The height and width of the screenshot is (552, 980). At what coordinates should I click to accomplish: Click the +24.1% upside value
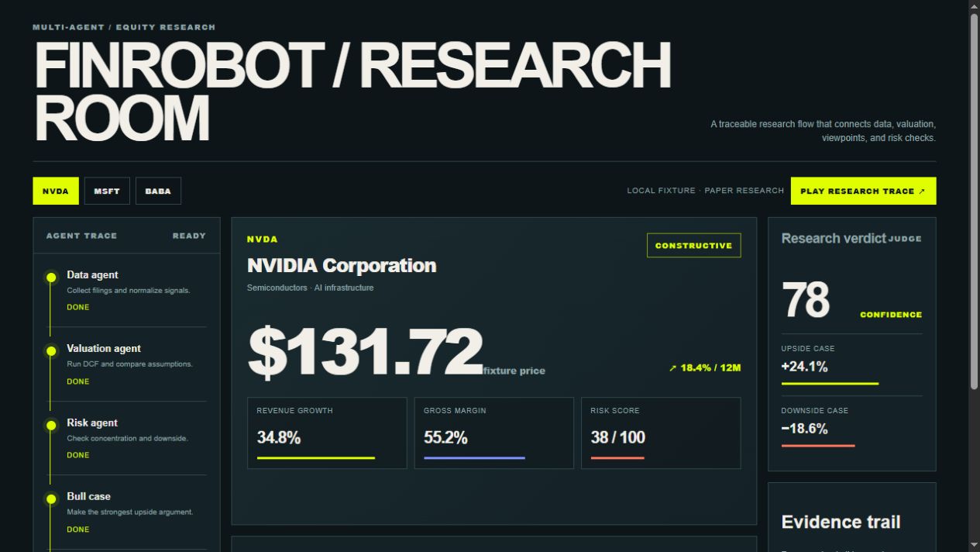click(805, 367)
